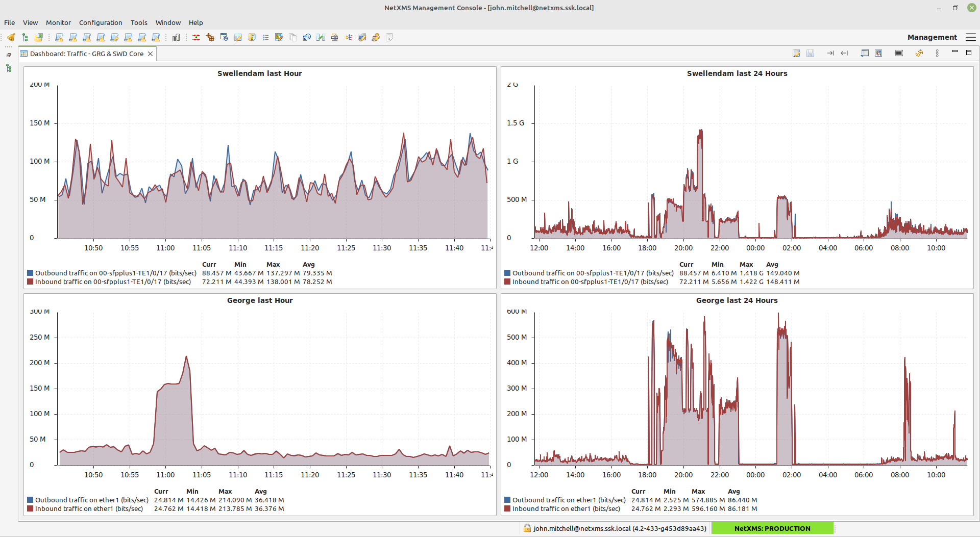Save the dashboard using the disk icon
The width and height of the screenshot is (980, 537).
click(x=811, y=53)
